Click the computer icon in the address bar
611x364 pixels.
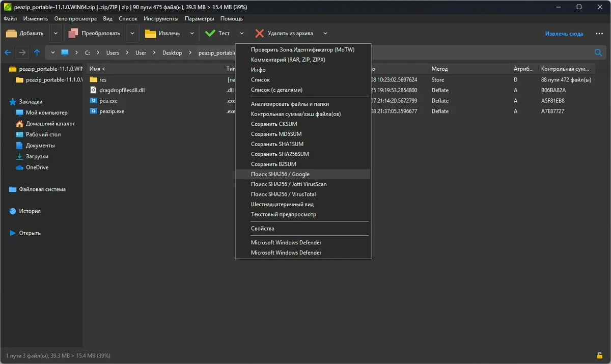(x=65, y=52)
